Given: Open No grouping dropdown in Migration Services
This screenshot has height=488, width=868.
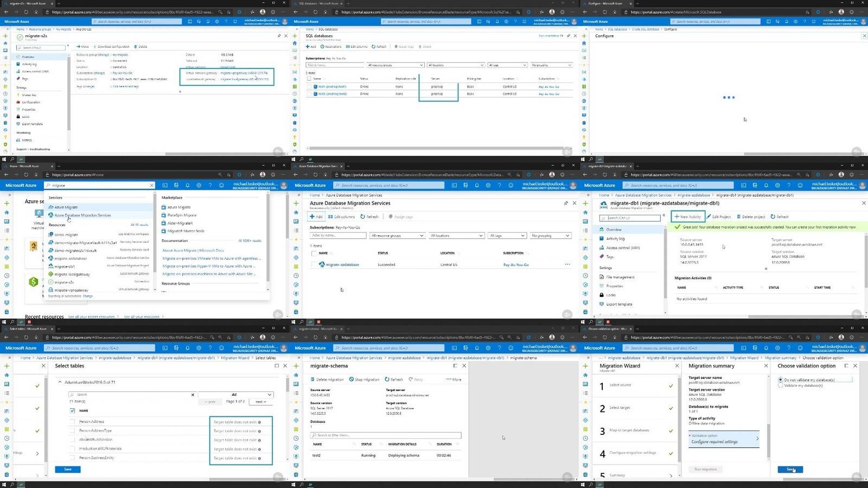Looking at the screenshot, I should coord(550,236).
